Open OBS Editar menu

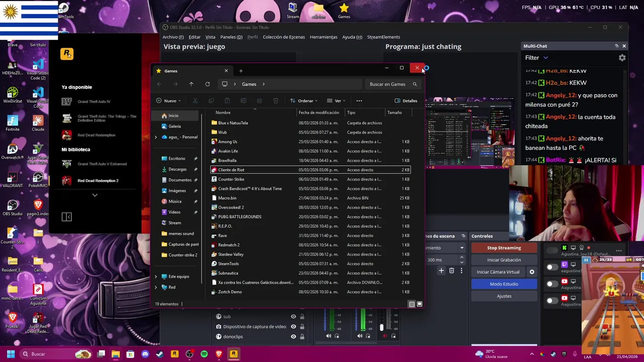tap(195, 37)
